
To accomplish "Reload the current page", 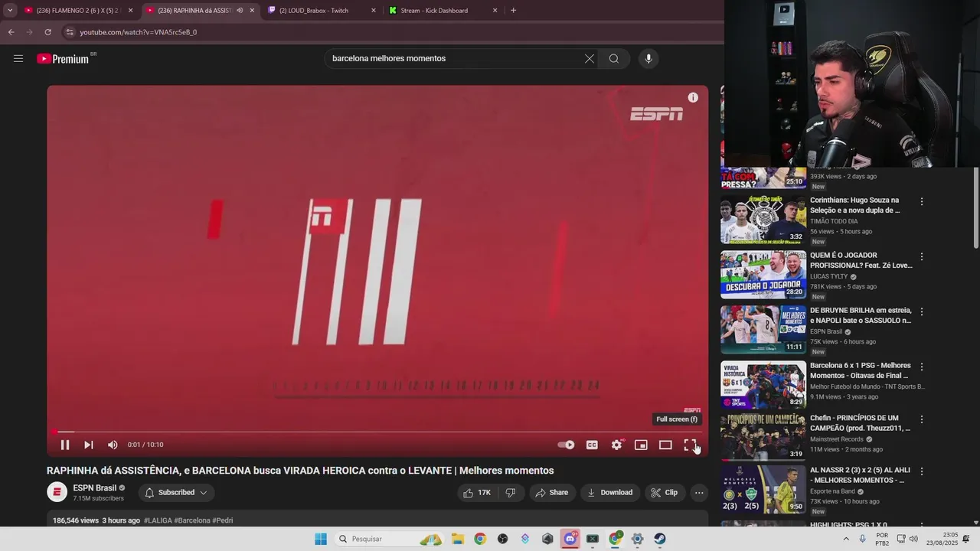I will click(x=47, y=32).
